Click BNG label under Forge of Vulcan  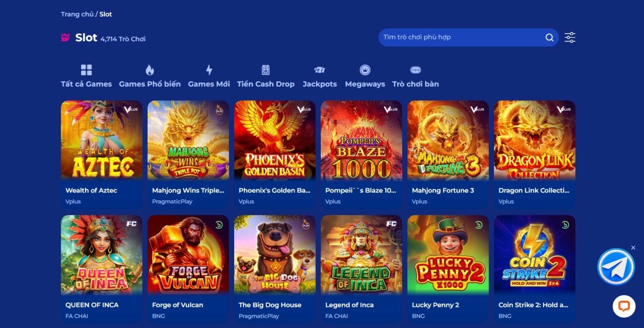click(159, 316)
